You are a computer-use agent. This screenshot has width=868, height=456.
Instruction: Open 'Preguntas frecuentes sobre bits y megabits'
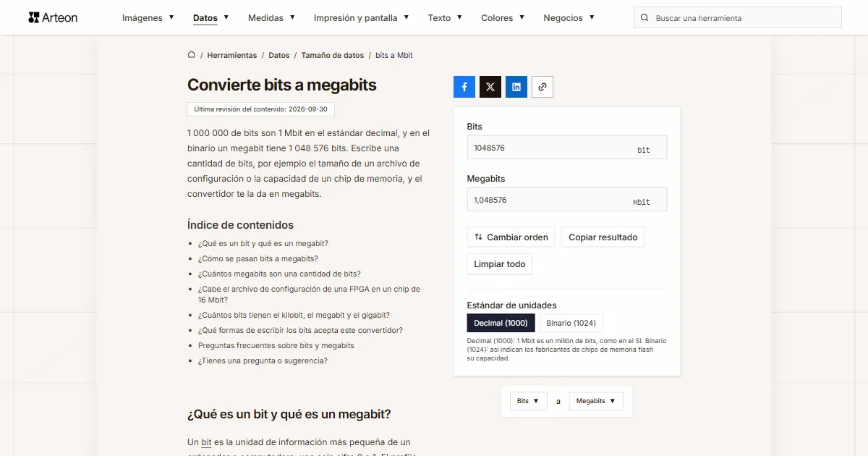click(276, 345)
